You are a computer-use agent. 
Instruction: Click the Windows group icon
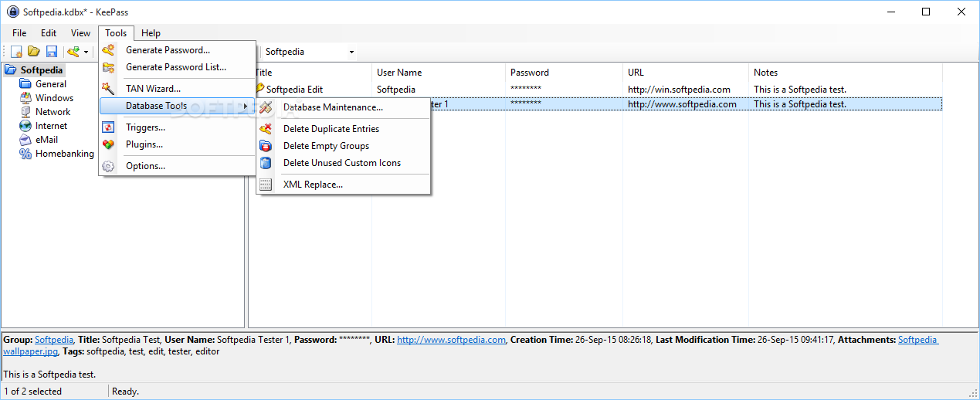point(25,98)
